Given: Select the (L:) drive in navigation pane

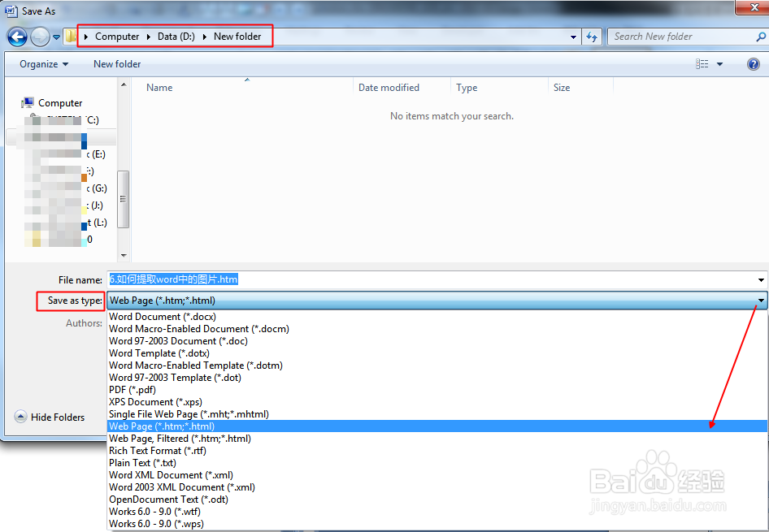Looking at the screenshot, I should 97,223.
